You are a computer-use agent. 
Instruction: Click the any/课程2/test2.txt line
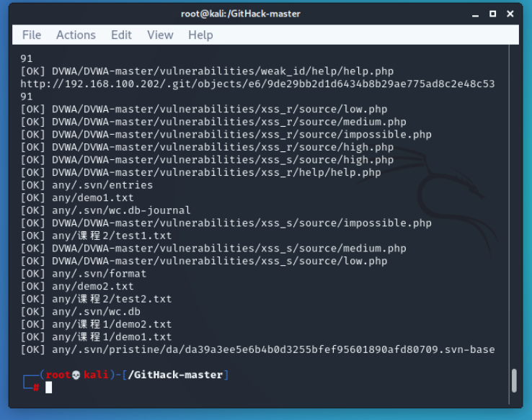point(96,299)
